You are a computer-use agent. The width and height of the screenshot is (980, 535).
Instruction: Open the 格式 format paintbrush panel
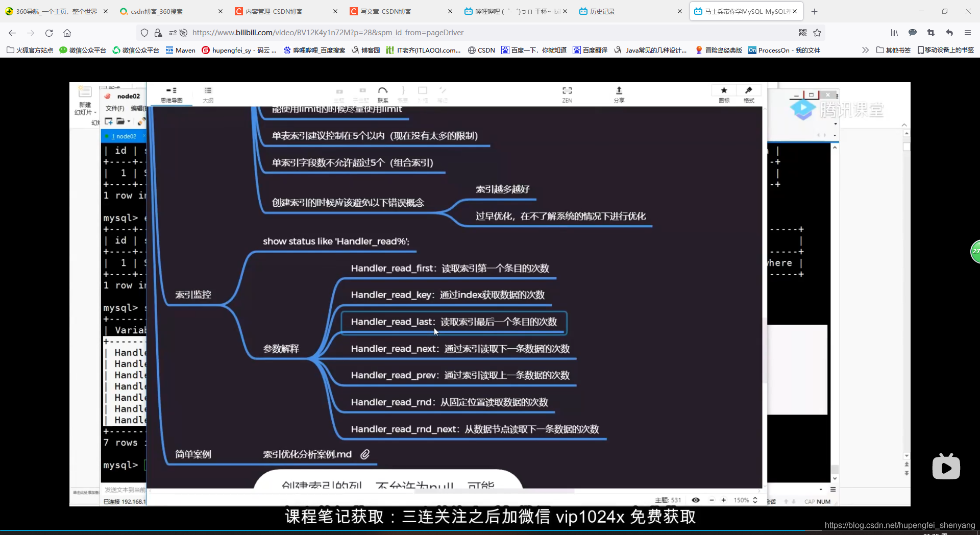[x=749, y=93]
